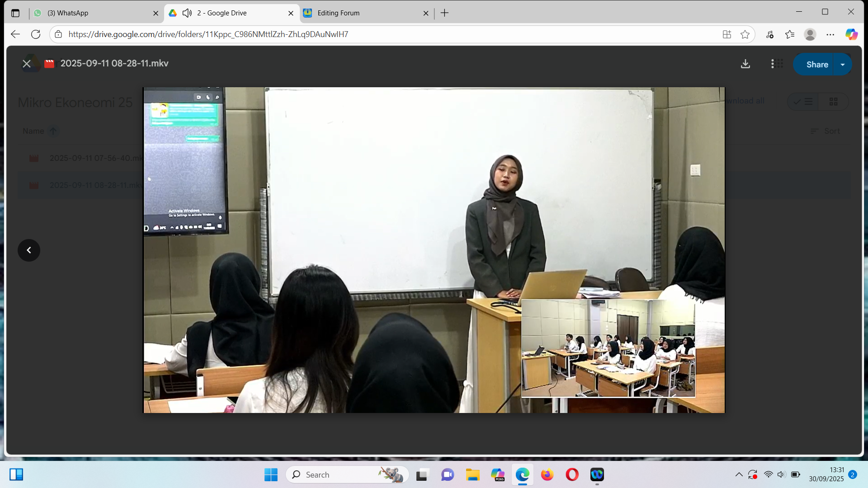Launch Opera from the taskbar
This screenshot has width=868, height=488.
coord(572,474)
